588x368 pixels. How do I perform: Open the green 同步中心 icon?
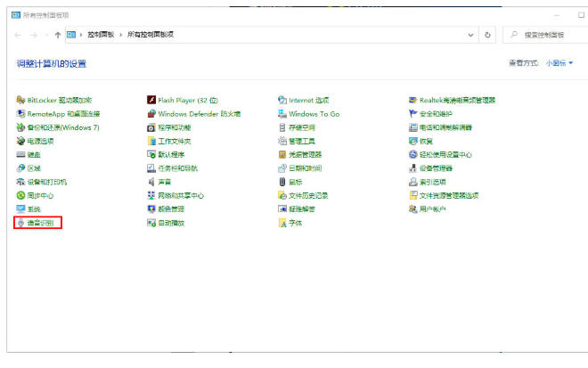click(20, 195)
